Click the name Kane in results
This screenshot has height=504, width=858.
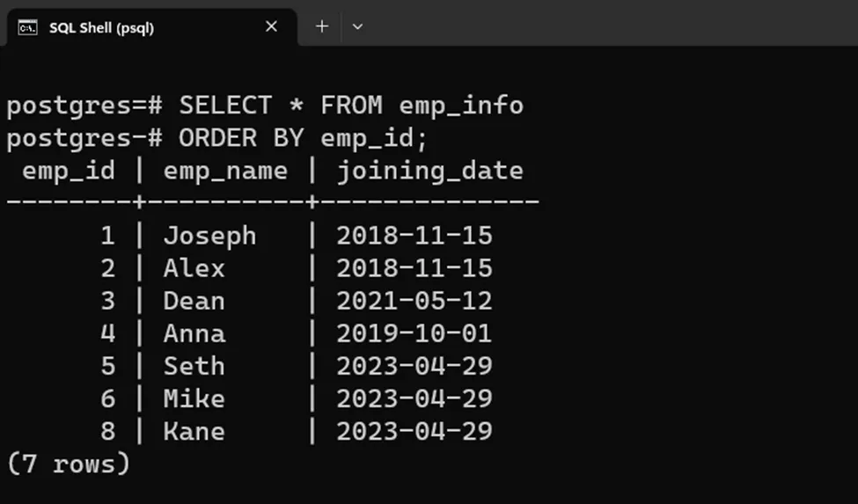click(194, 431)
